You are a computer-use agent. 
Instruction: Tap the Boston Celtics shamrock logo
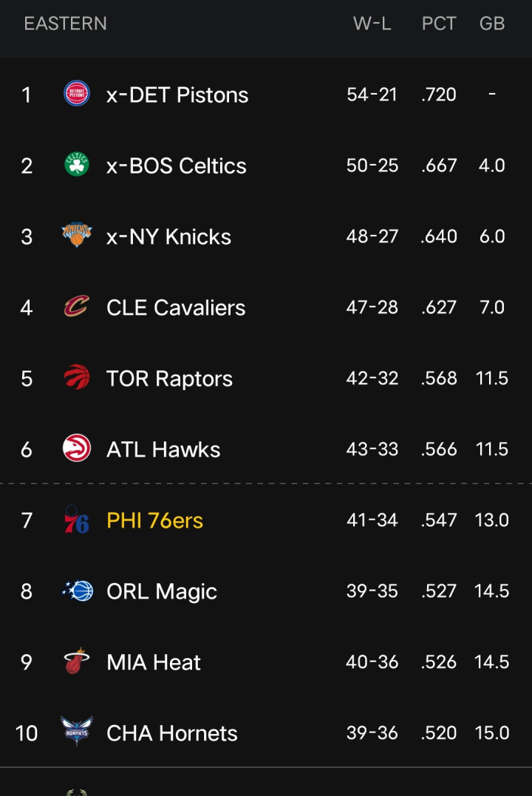(76, 165)
